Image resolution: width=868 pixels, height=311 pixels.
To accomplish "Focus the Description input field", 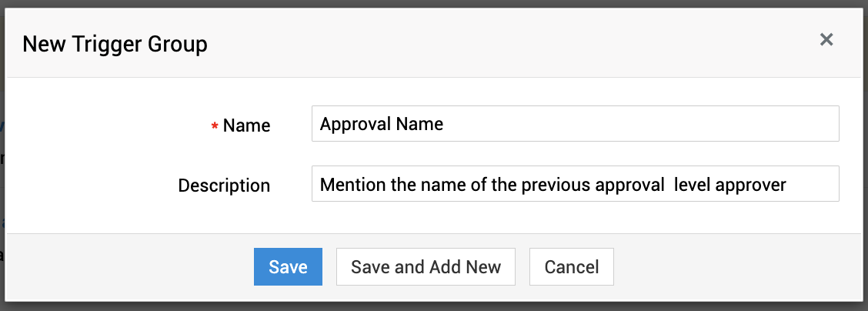I will (575, 184).
